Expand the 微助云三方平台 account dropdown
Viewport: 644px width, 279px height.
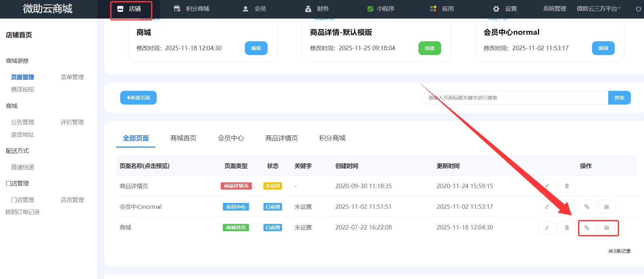tap(598, 9)
